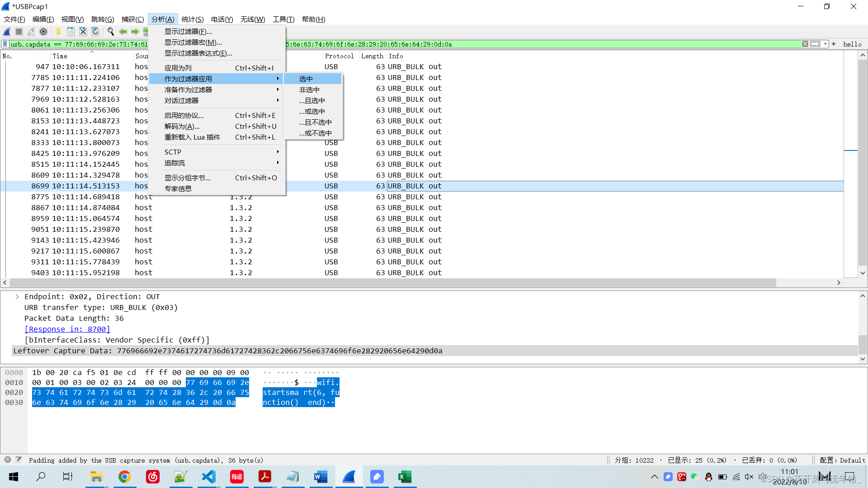Screen dimensions: 868x488
Task: Click the packet list horizontal scrollbar
Action: tap(392, 283)
